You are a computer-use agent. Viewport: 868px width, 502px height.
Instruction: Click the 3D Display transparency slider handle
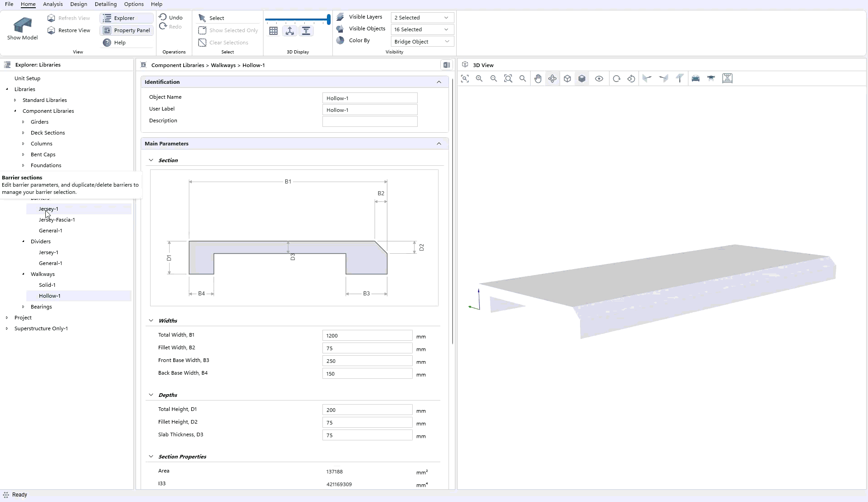328,19
